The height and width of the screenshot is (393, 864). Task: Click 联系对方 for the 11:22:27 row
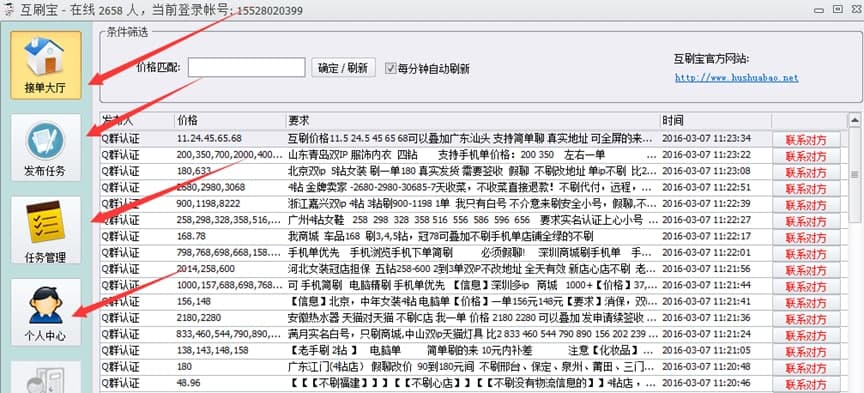[806, 222]
